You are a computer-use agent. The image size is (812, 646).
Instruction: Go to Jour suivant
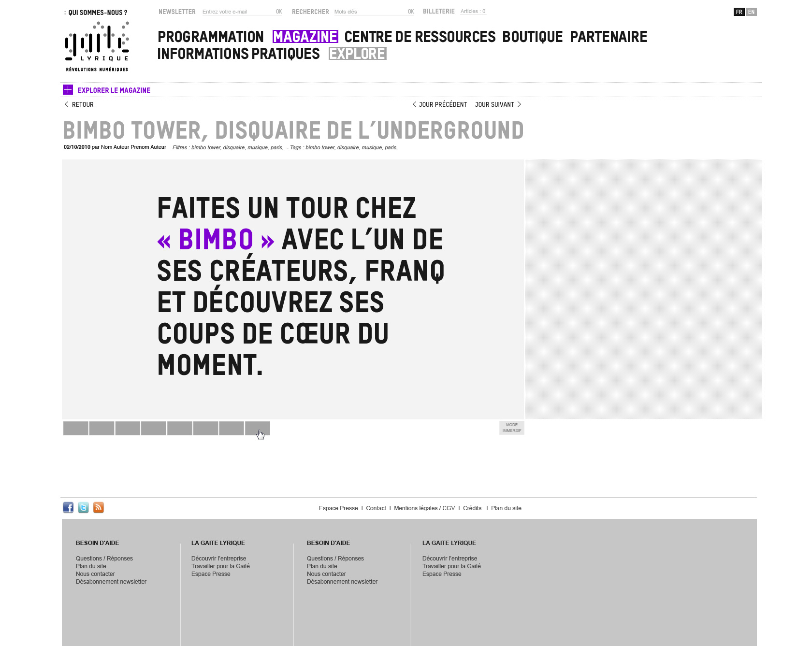(498, 104)
